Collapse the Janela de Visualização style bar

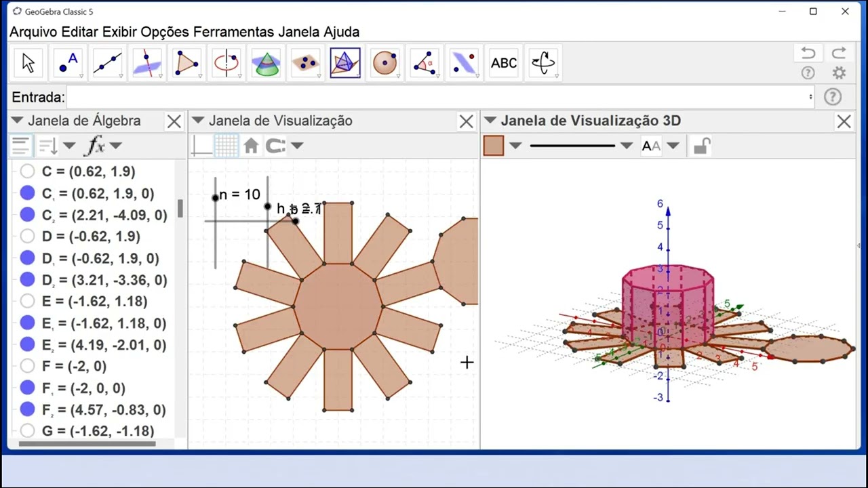[x=198, y=121]
